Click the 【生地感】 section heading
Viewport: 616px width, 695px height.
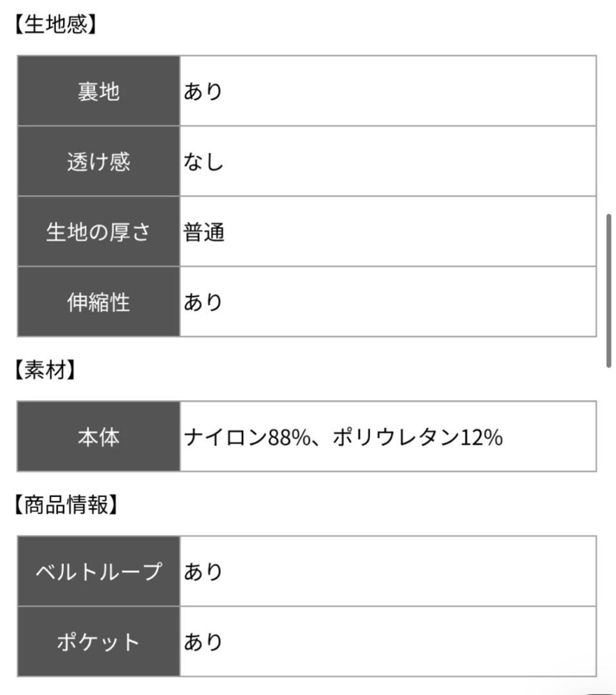click(55, 24)
